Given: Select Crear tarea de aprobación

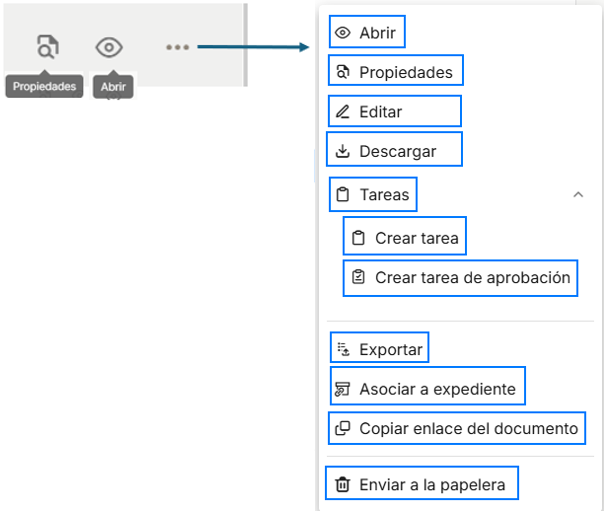Looking at the screenshot, I should click(x=460, y=278).
